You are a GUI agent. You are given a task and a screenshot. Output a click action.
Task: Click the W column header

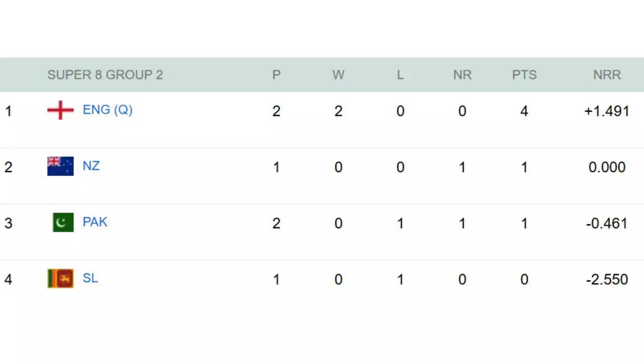click(x=338, y=75)
